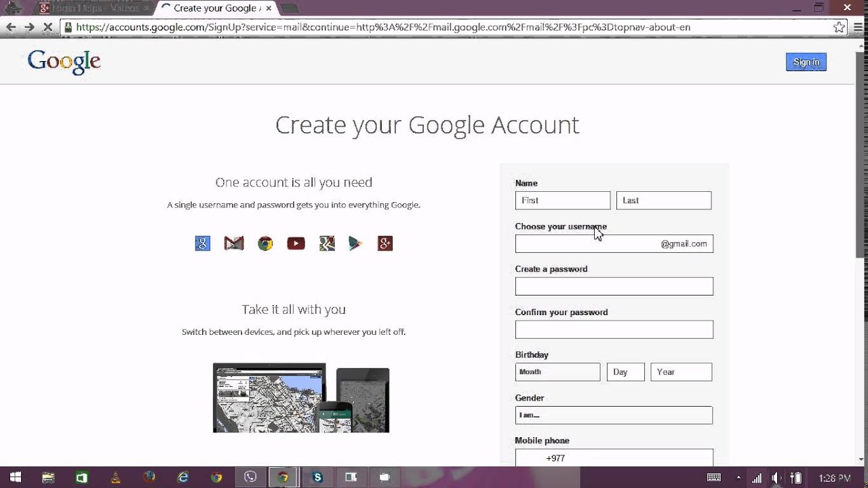Click the YouTube product icon
Viewport: 868px width, 488px height.
click(296, 243)
